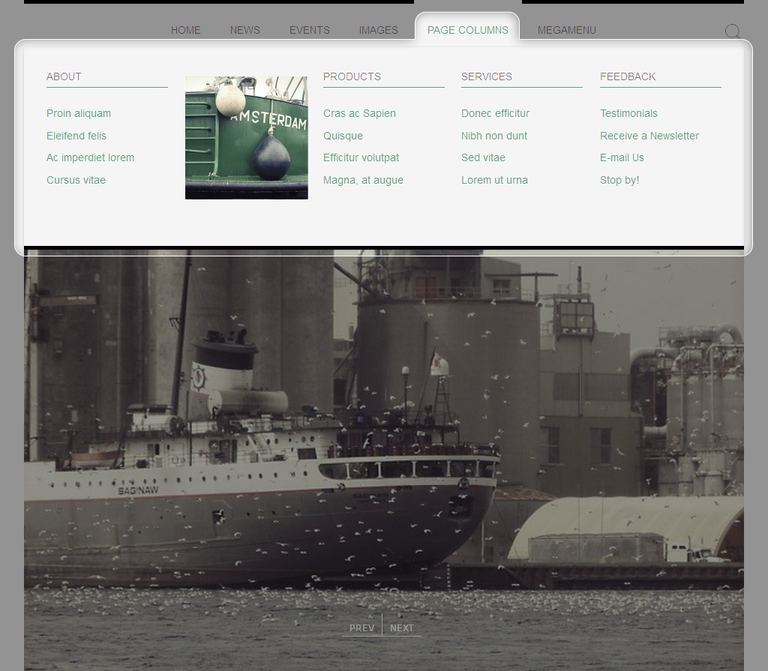Follow the Proin aliquam link
Image resolution: width=768 pixels, height=671 pixels.
click(x=79, y=114)
